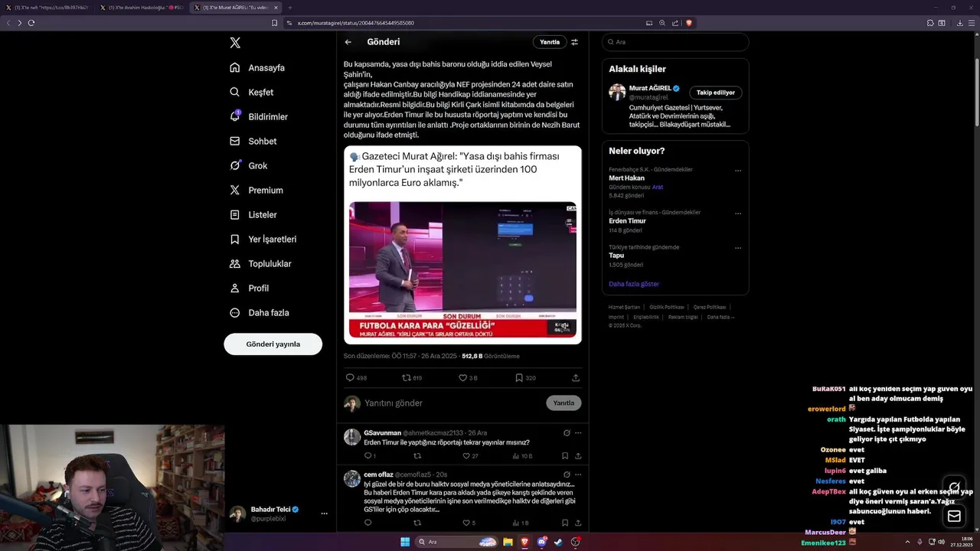This screenshot has height=551, width=980.
Task: Click the share icon on main post
Action: (576, 377)
